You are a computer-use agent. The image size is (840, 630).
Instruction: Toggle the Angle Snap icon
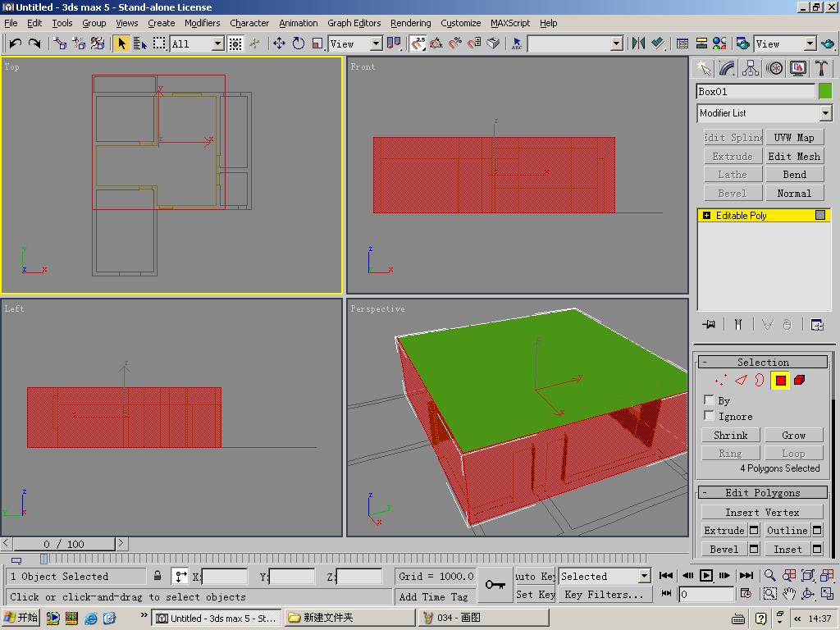[436, 43]
